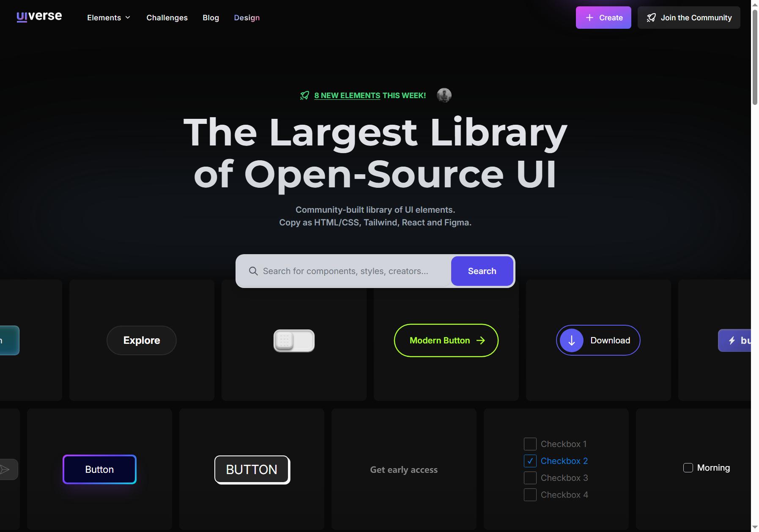This screenshot has width=759, height=532.
Task: Click the arrow icon on Modern Button
Action: [481, 340]
